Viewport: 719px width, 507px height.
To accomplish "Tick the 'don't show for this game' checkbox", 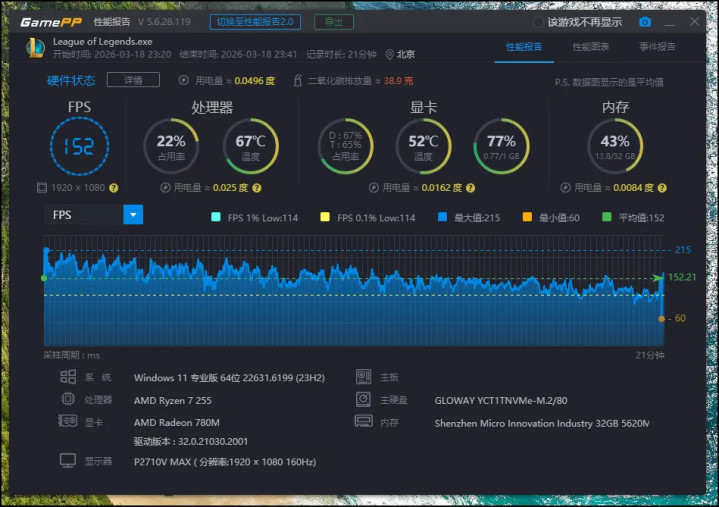I will pyautogui.click(x=538, y=22).
